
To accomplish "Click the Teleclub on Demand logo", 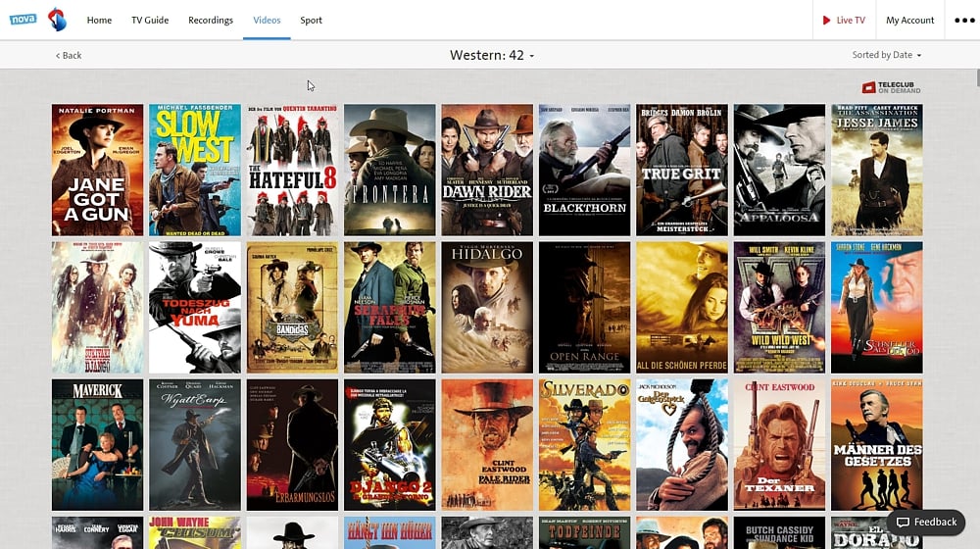I will tap(891, 87).
